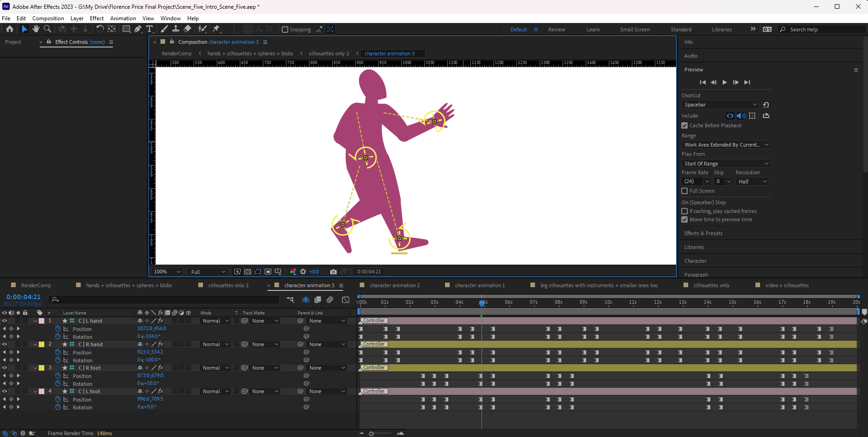Click the yellow label swatch of C | R foot
The width and height of the screenshot is (868, 437).
[x=42, y=368]
